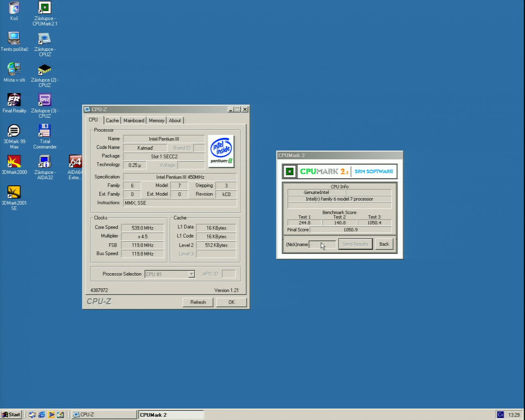
Task: Click the fourth quick launch notepad icon
Action: (x=60, y=415)
